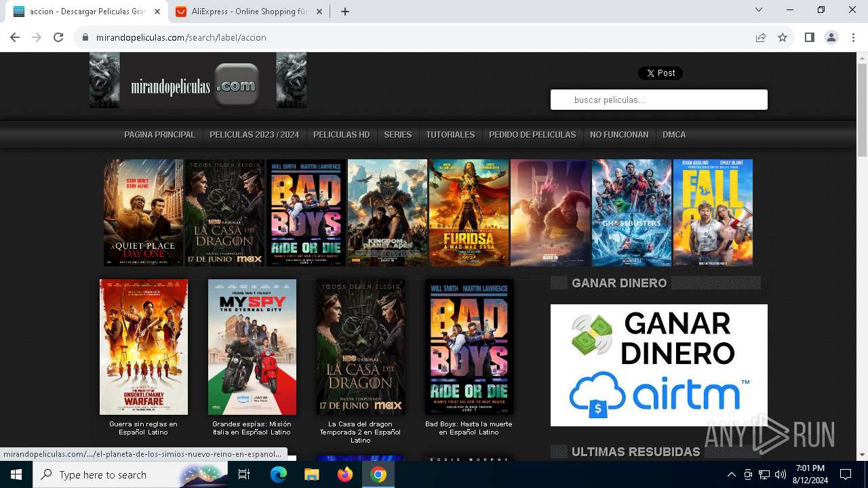868x488 pixels.
Task: Click the X Post button
Action: pyautogui.click(x=660, y=73)
